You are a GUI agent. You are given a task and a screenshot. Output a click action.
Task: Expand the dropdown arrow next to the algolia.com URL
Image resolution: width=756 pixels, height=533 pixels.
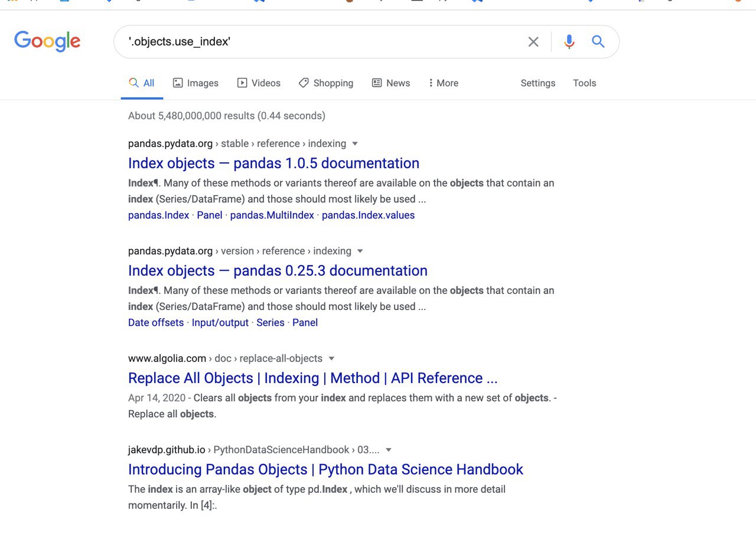click(x=331, y=358)
